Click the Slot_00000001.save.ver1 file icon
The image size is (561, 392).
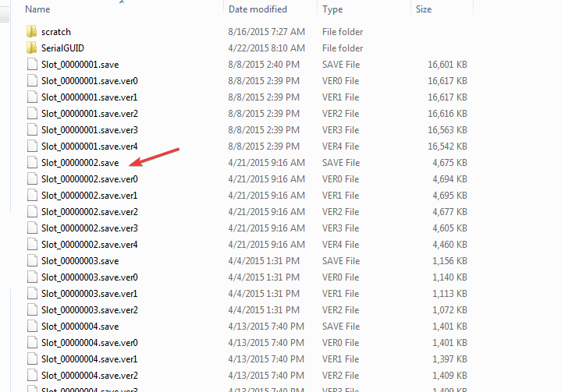coord(32,97)
